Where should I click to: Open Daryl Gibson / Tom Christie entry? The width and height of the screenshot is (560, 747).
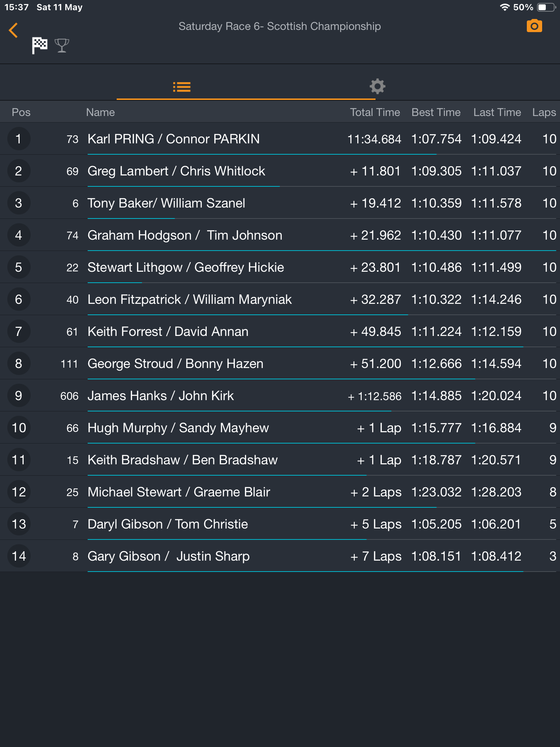168,524
